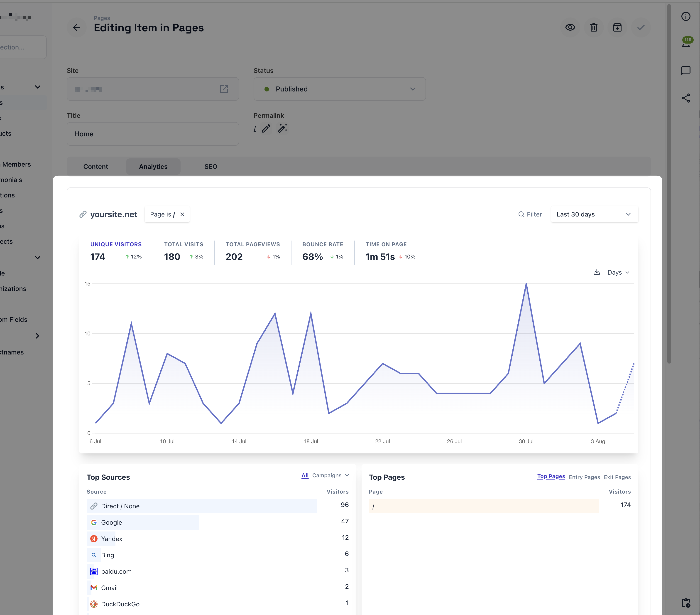Click the chat/comments icon in sidebar

pyautogui.click(x=686, y=70)
